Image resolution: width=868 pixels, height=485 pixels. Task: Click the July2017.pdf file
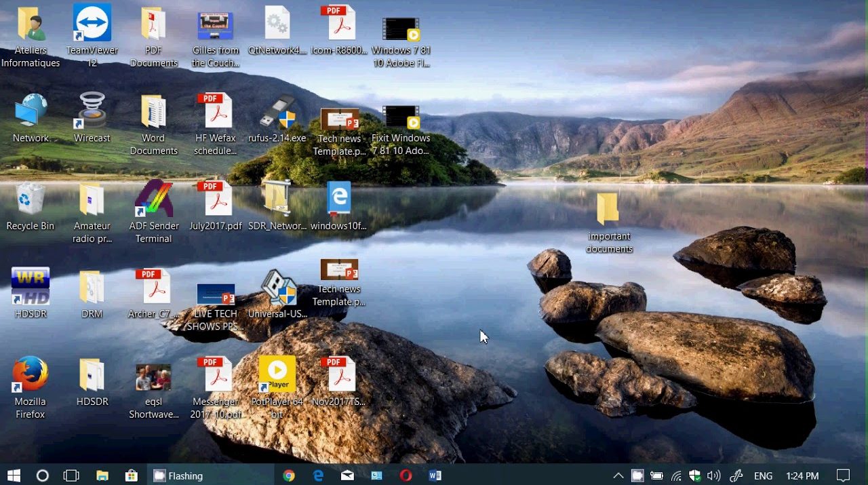(216, 200)
